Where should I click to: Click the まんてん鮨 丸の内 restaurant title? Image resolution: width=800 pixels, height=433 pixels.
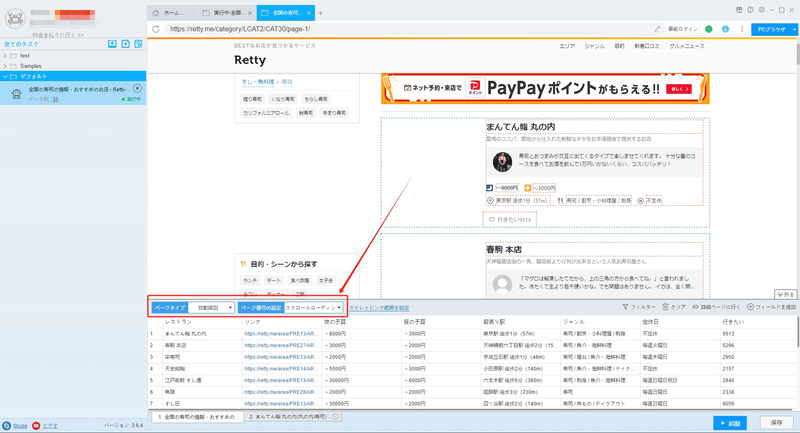tap(520, 126)
